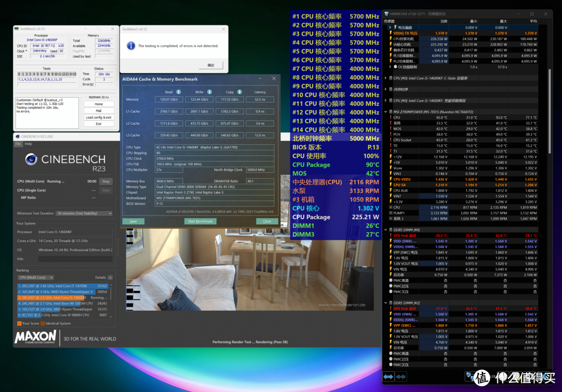Select ranking row AMD Ryzen Threadripper 30054
This screenshot has height=392, width=562.
pyautogui.click(x=63, y=292)
